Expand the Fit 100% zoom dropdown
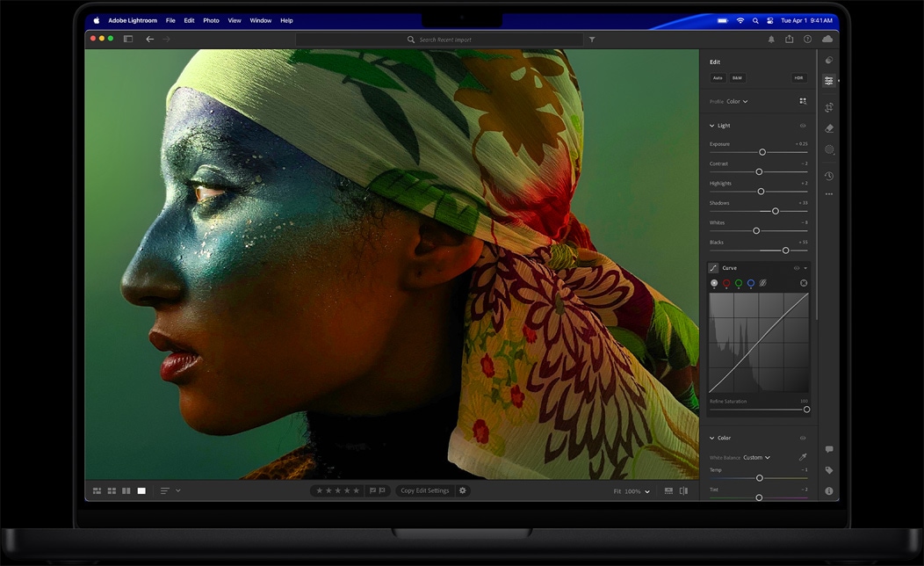924x566 pixels. tap(632, 491)
